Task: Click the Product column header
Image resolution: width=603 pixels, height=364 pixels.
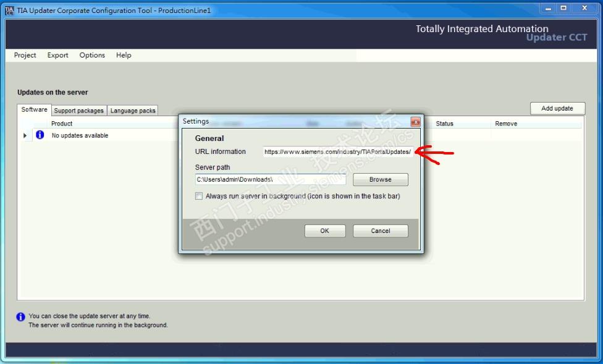Action: coord(62,124)
